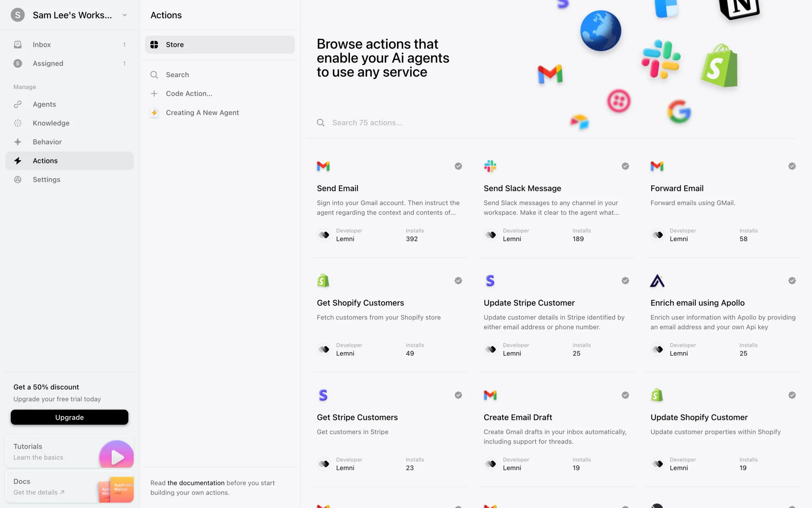
Task: Click the Shopify icon on Get Shopify Customers card
Action: 323,281
